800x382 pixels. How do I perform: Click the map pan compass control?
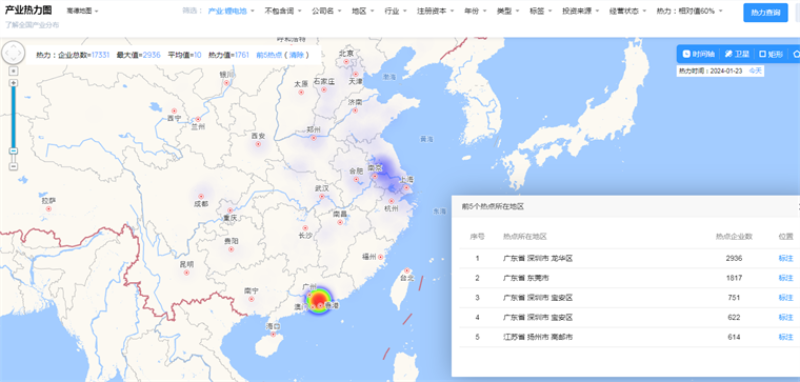(x=13, y=53)
